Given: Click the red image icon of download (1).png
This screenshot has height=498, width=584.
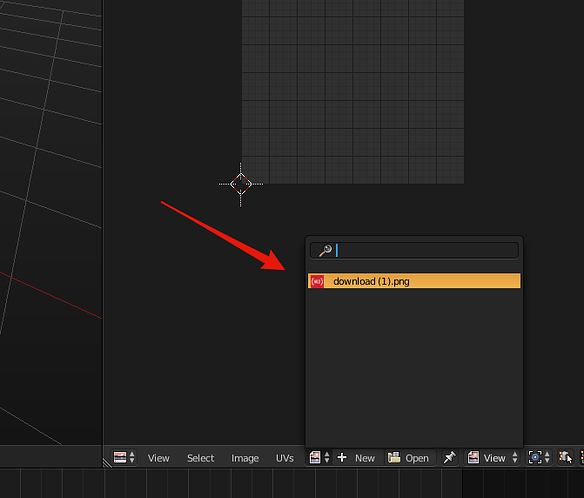Looking at the screenshot, I should pos(317,281).
